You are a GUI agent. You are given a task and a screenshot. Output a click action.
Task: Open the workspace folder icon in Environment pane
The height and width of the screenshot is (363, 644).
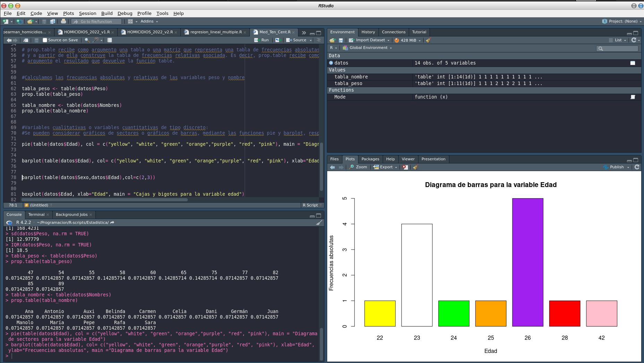pyautogui.click(x=332, y=40)
